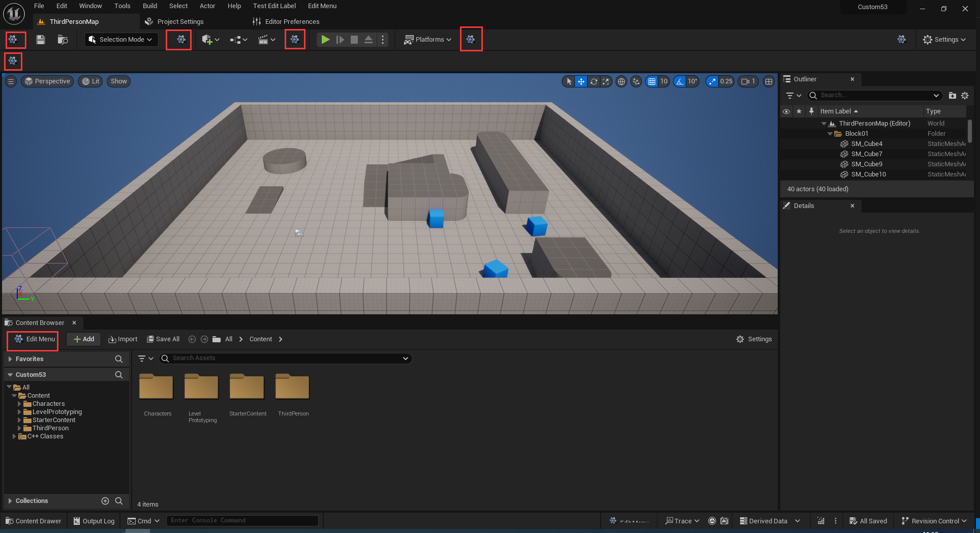Open the Build menu

point(150,6)
